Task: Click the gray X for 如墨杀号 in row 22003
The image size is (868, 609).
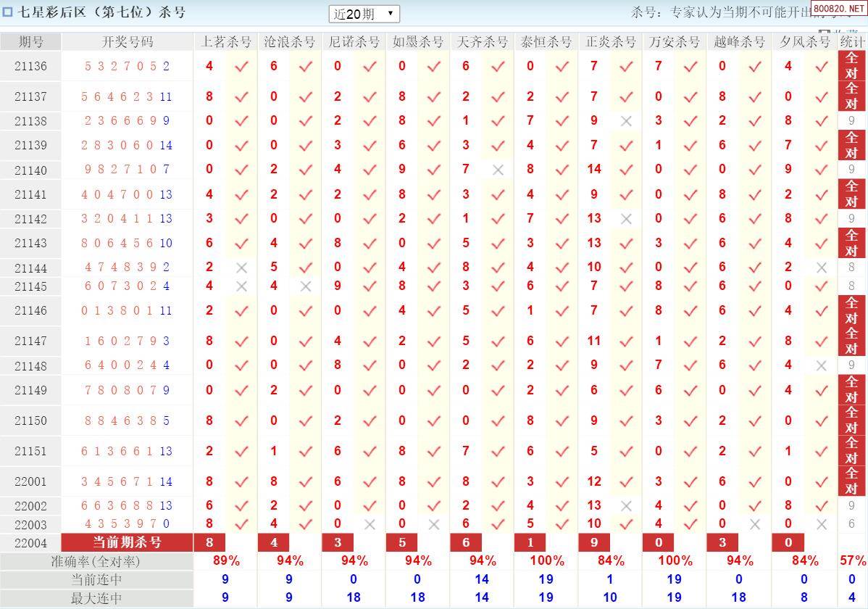Action: click(x=434, y=523)
